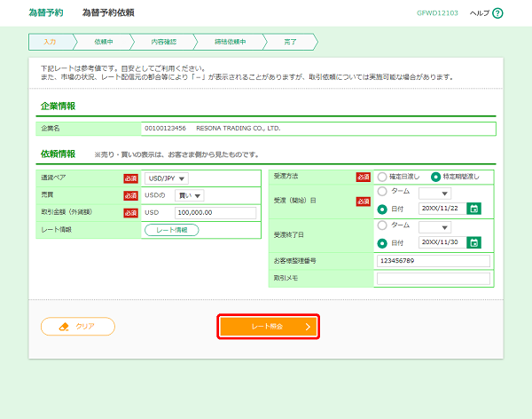Open calendar for 受渡(開始)日 date
Viewport: 532px width, 419px height.
tap(474, 209)
